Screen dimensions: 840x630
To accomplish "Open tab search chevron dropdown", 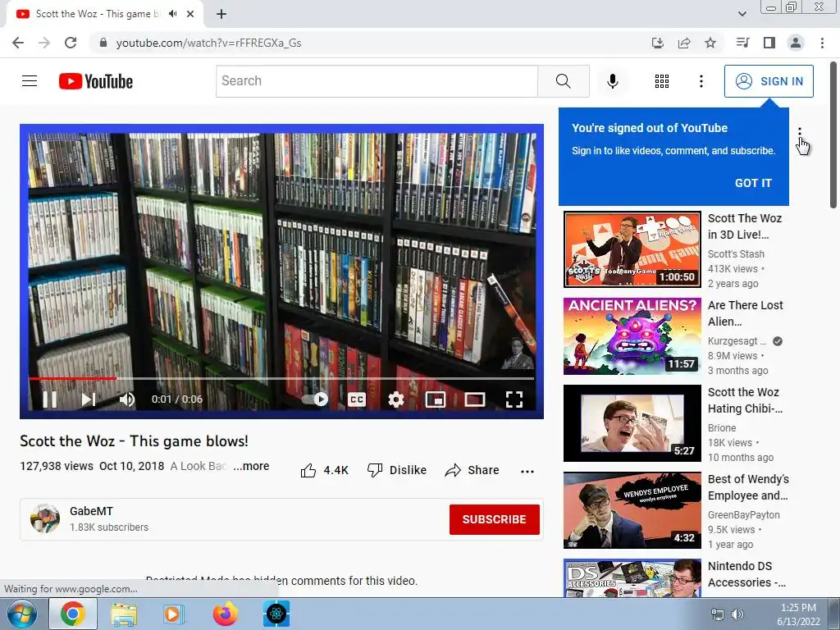I will tap(742, 14).
